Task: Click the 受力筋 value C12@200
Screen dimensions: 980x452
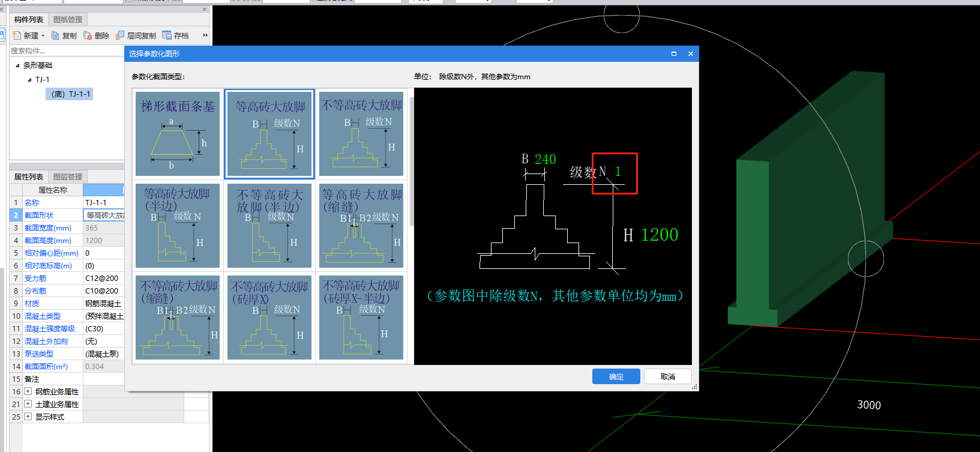Action: click(102, 279)
